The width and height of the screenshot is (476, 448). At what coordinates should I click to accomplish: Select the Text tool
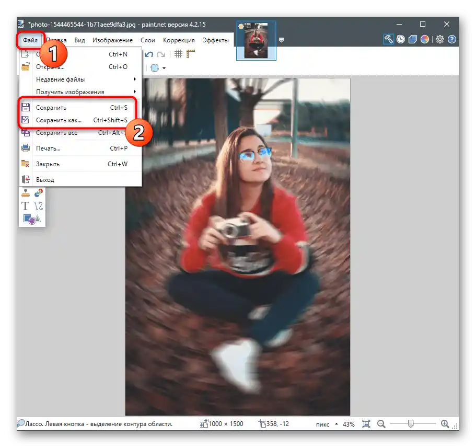[x=26, y=206]
